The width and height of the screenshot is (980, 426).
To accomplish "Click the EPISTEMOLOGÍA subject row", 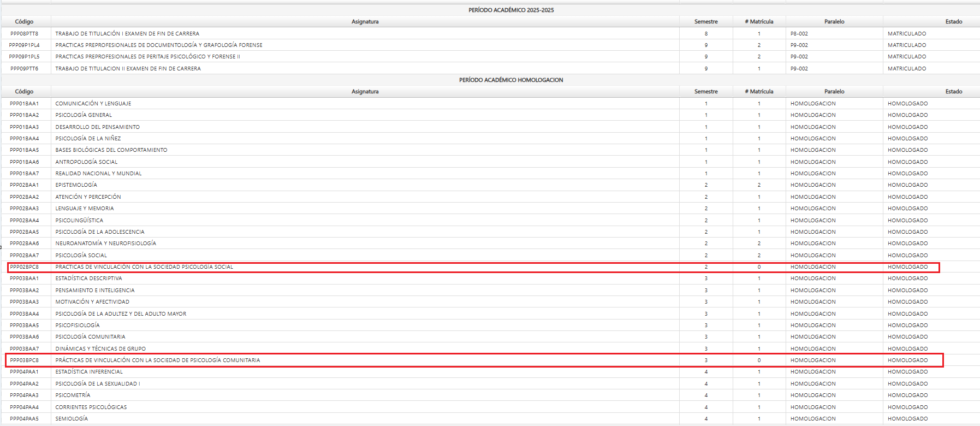I will coord(76,185).
